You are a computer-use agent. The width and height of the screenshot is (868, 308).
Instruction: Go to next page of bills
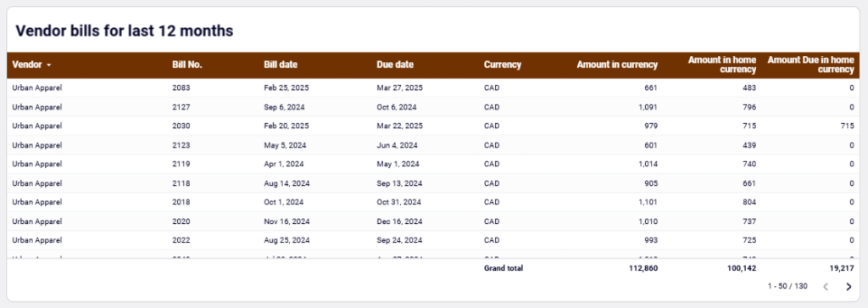coord(849,287)
